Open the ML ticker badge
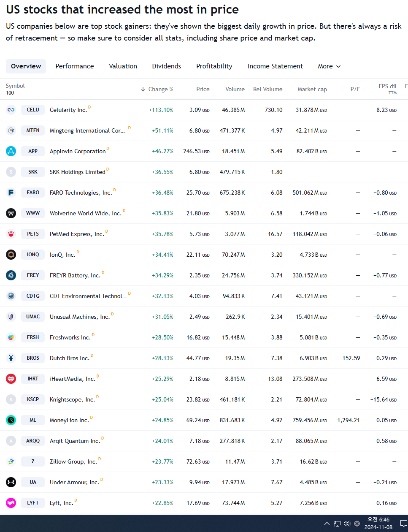Viewport: 408px width, 532px height. click(x=33, y=420)
